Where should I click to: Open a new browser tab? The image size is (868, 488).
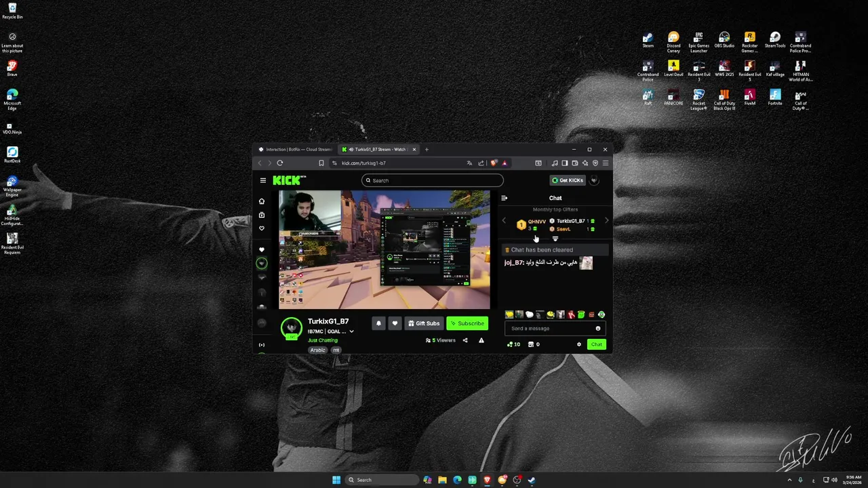427,150
